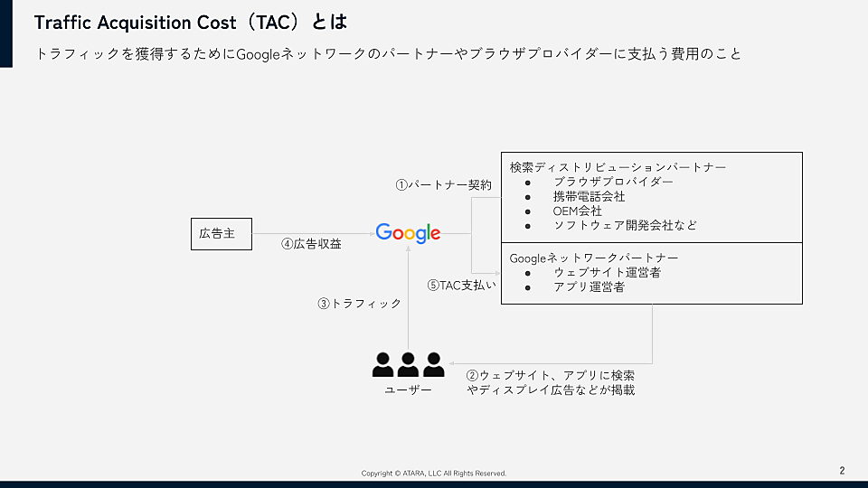Click the ソフトウェア開発会社など bullet item
Image resolution: width=868 pixels, height=488 pixels.
[625, 225]
